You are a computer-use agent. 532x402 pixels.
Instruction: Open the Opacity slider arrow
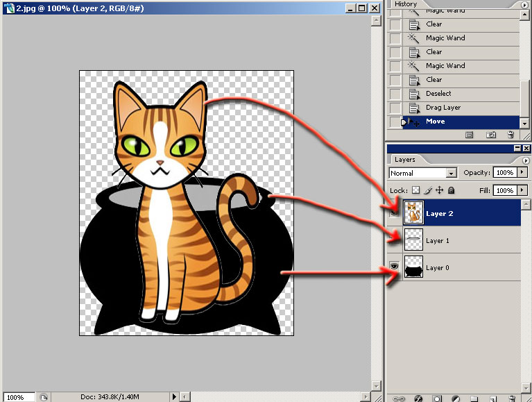pos(522,172)
